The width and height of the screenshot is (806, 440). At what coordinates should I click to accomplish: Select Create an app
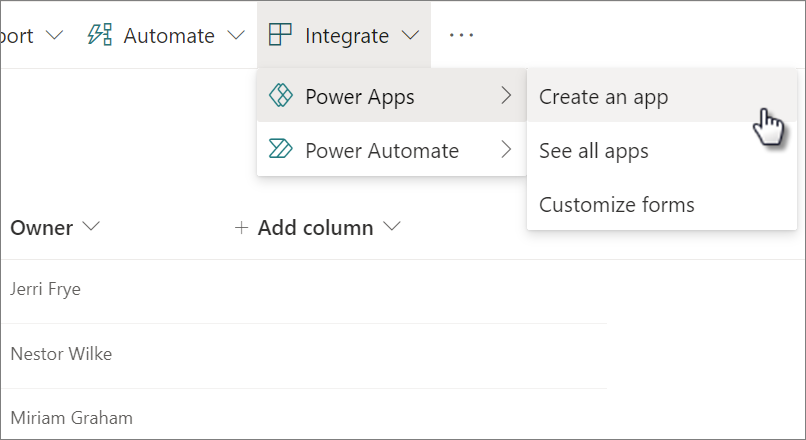click(x=603, y=96)
